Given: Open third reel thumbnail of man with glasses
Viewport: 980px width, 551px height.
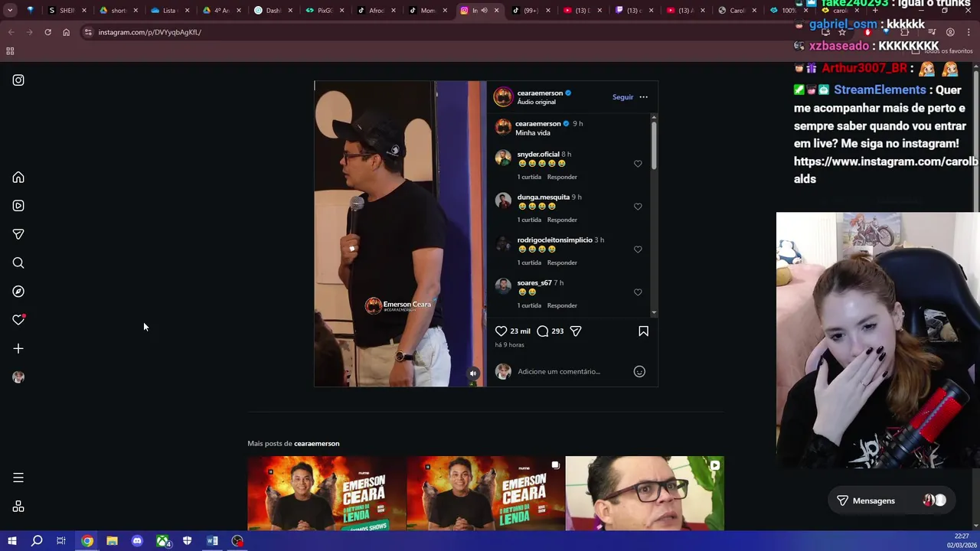Looking at the screenshot, I should [x=645, y=494].
